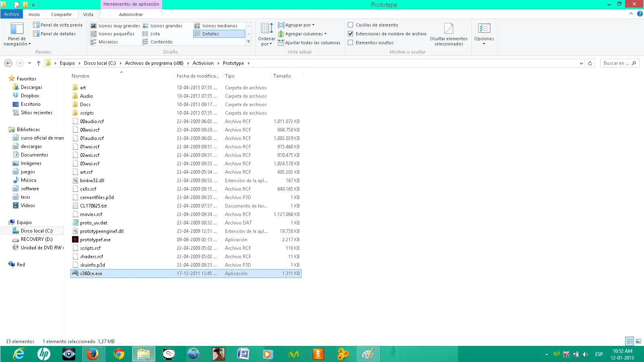Show hidden tray icons arrow

click(547, 354)
